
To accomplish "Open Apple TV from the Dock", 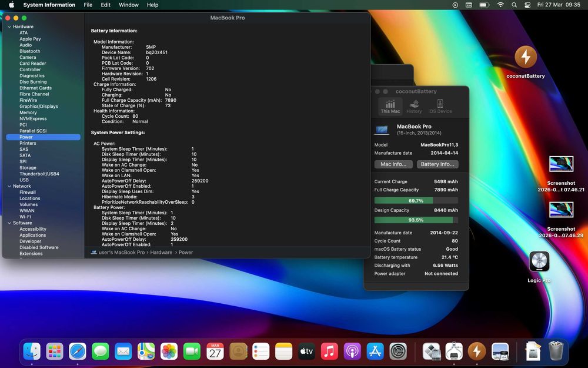I will [x=306, y=352].
